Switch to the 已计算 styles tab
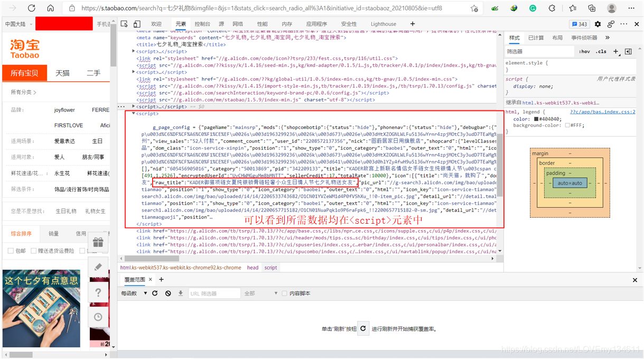Image resolution: width=644 pixels, height=359 pixels. point(536,38)
